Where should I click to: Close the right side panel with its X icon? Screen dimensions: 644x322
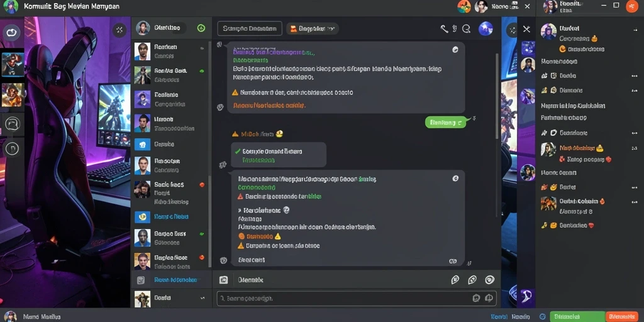coord(526,29)
